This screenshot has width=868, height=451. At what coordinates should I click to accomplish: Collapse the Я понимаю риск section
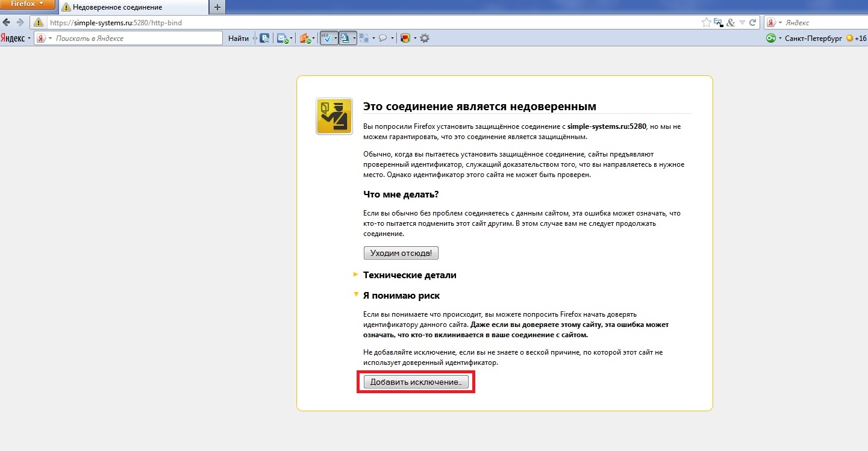pyautogui.click(x=401, y=295)
